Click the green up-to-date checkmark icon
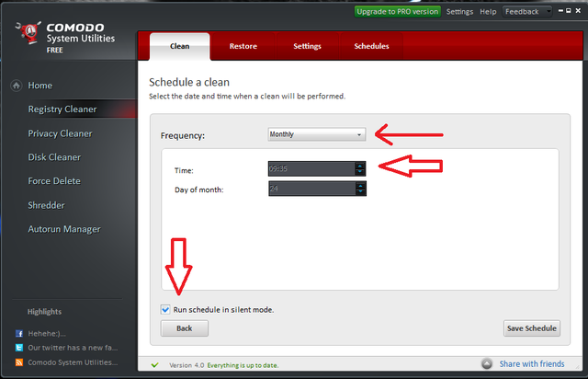Viewport: 588px width, 379px height. pyautogui.click(x=154, y=365)
